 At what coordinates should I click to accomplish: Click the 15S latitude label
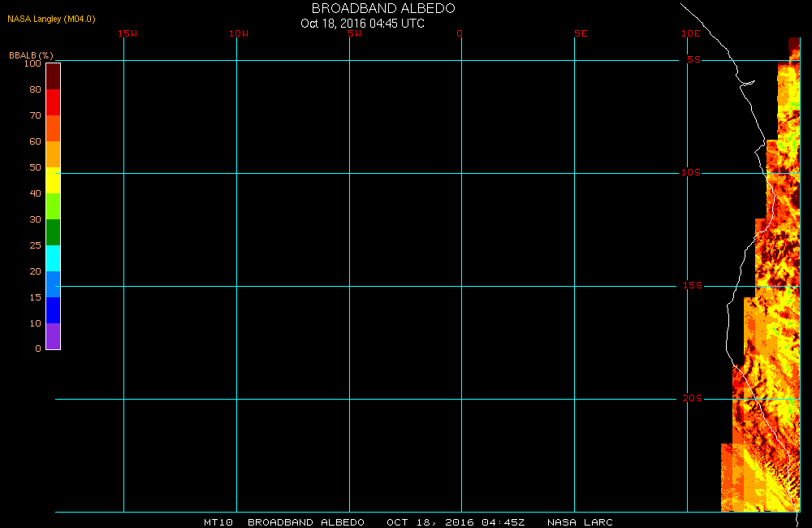(693, 285)
